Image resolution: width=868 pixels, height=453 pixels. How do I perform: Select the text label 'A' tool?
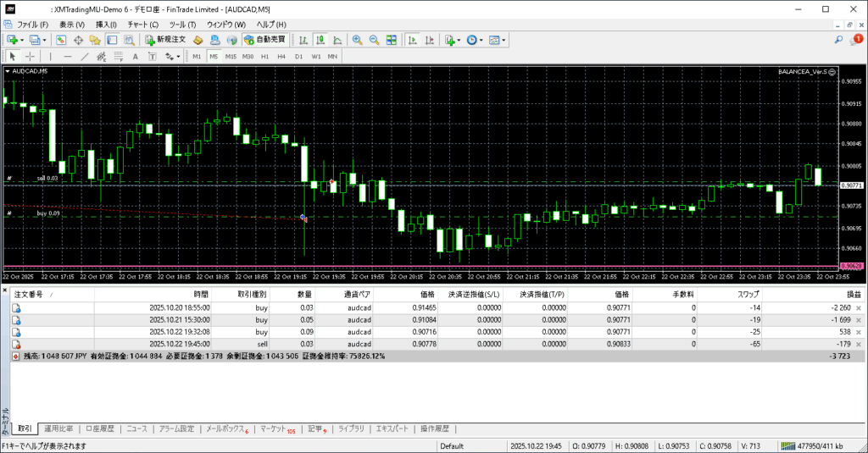click(136, 57)
